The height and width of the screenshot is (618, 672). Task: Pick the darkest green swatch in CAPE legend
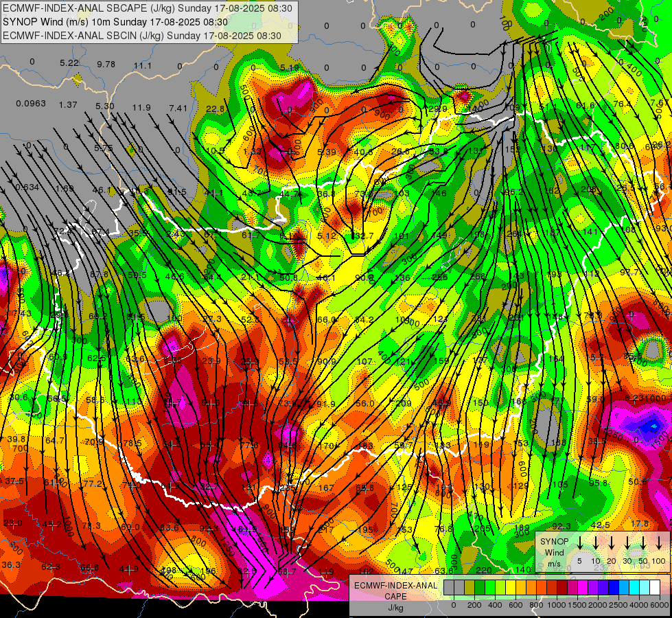pyautogui.click(x=480, y=588)
